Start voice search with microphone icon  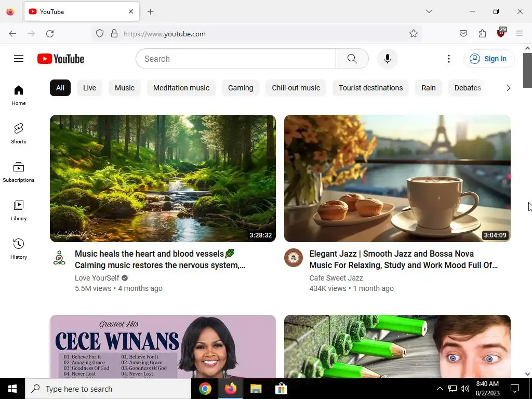point(387,59)
